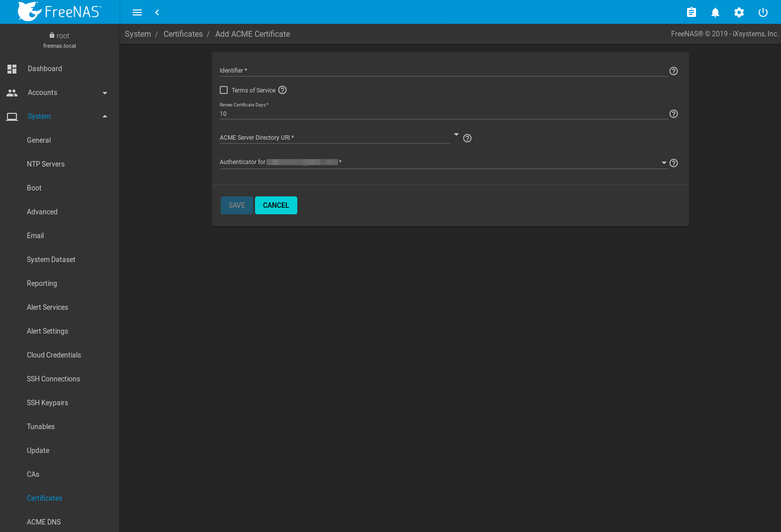
Task: Open Alert Settings
Action: (47, 331)
